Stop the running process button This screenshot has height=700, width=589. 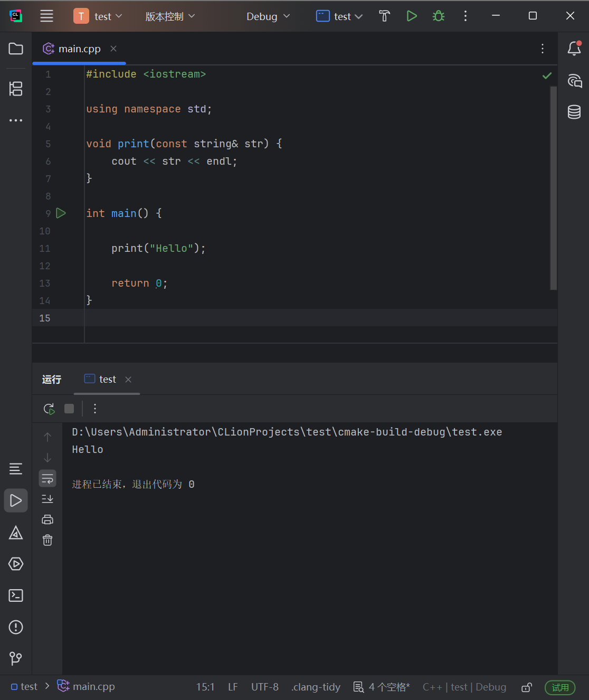point(69,409)
